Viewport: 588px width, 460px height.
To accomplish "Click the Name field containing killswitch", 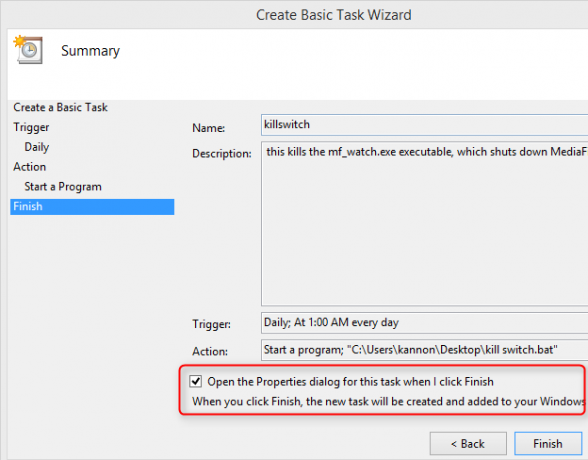I will [424, 125].
